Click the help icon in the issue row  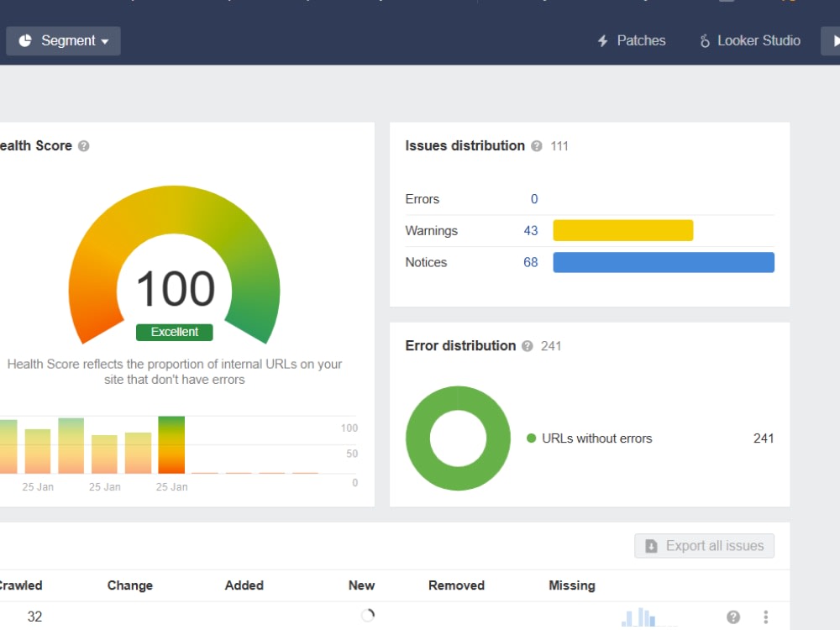tap(733, 617)
